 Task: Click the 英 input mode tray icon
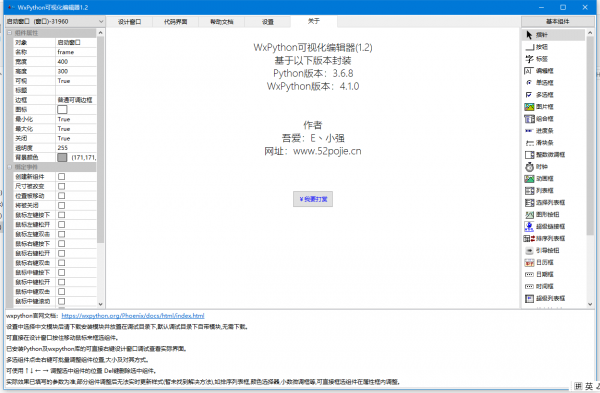(x=589, y=386)
